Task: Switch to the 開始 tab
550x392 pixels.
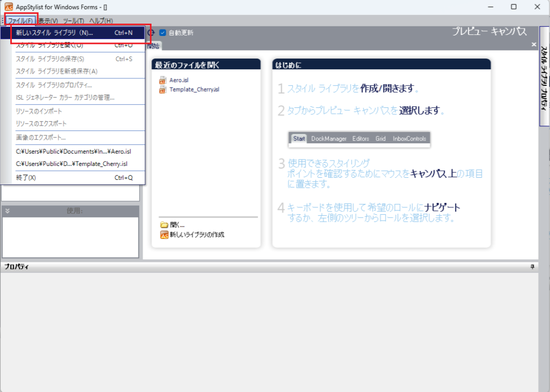Action: coord(153,46)
